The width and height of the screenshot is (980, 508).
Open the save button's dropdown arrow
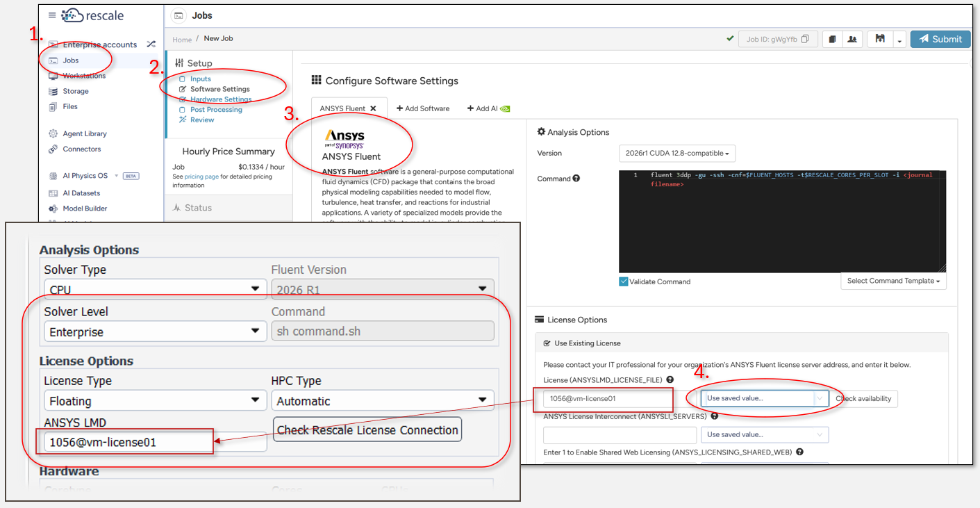(899, 40)
